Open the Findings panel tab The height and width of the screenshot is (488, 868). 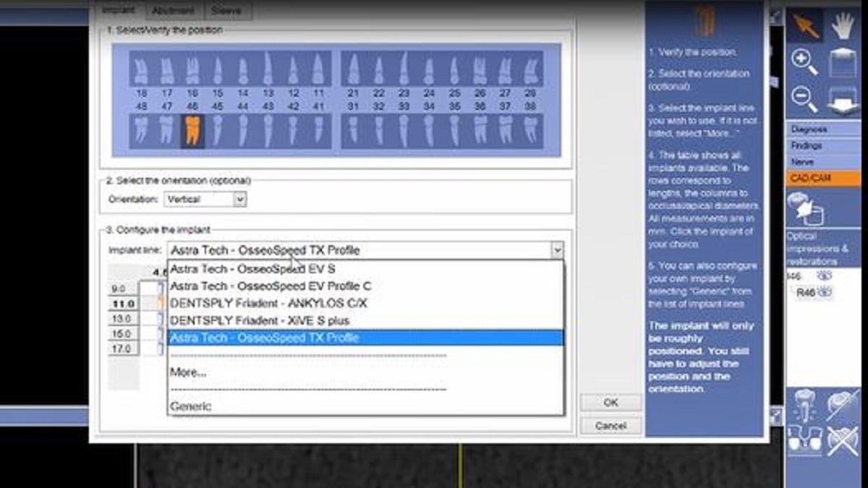click(x=823, y=145)
